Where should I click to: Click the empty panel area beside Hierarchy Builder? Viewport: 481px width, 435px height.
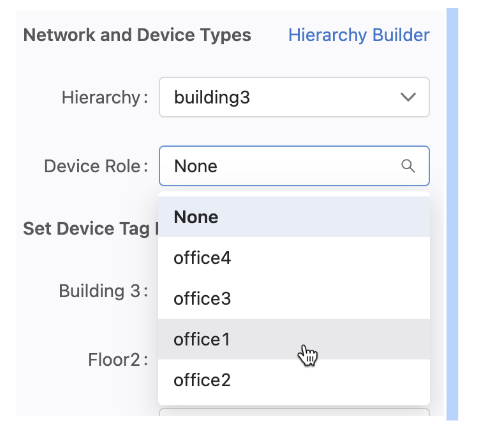(270, 35)
